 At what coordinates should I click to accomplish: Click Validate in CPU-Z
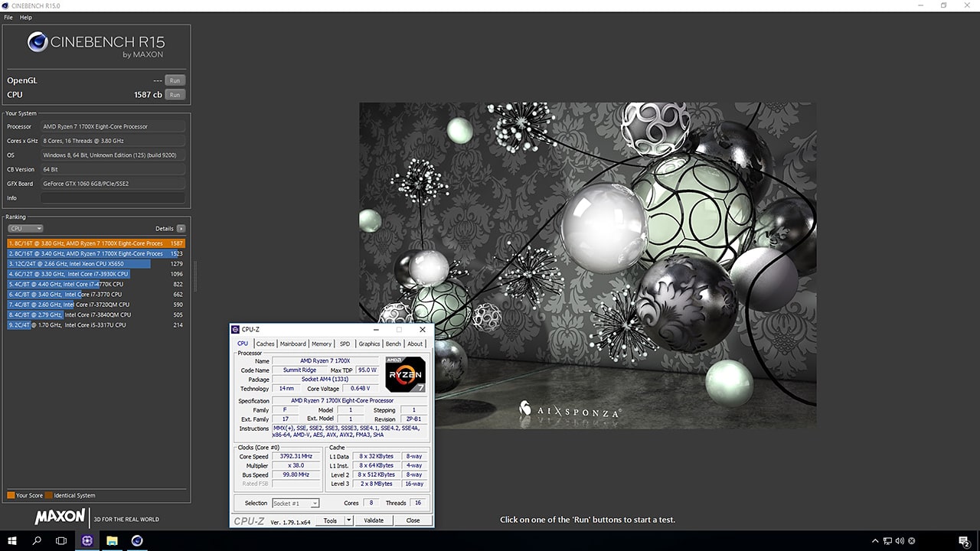coord(374,520)
